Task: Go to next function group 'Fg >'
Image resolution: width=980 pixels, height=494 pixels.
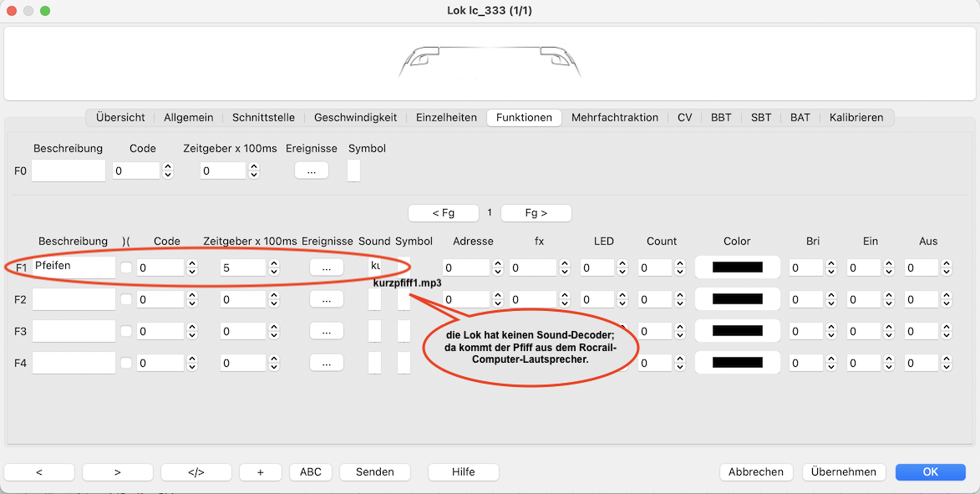Action: pos(536,213)
